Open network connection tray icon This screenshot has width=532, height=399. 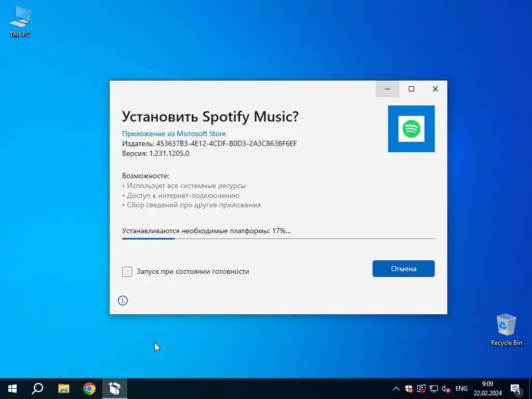tap(434, 389)
